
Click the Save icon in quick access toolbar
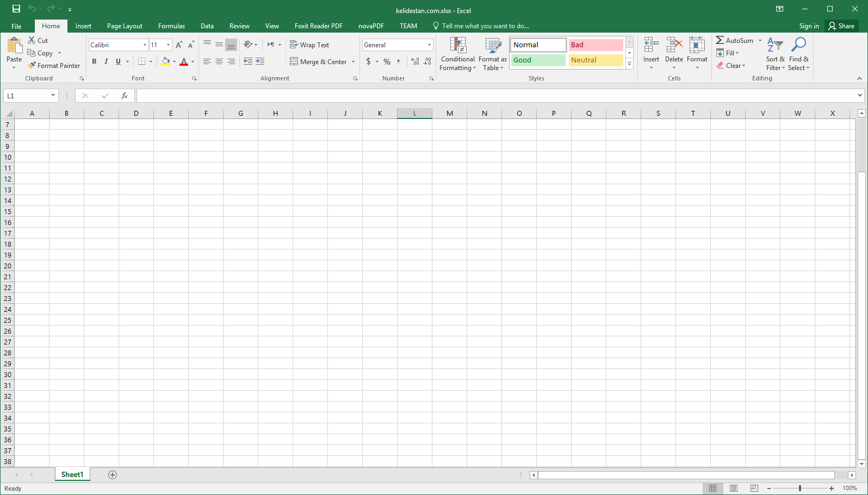pyautogui.click(x=16, y=9)
